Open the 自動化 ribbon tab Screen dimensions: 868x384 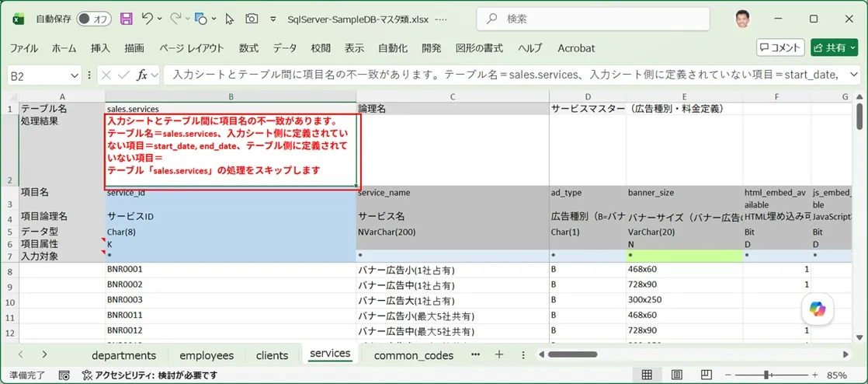(x=393, y=48)
